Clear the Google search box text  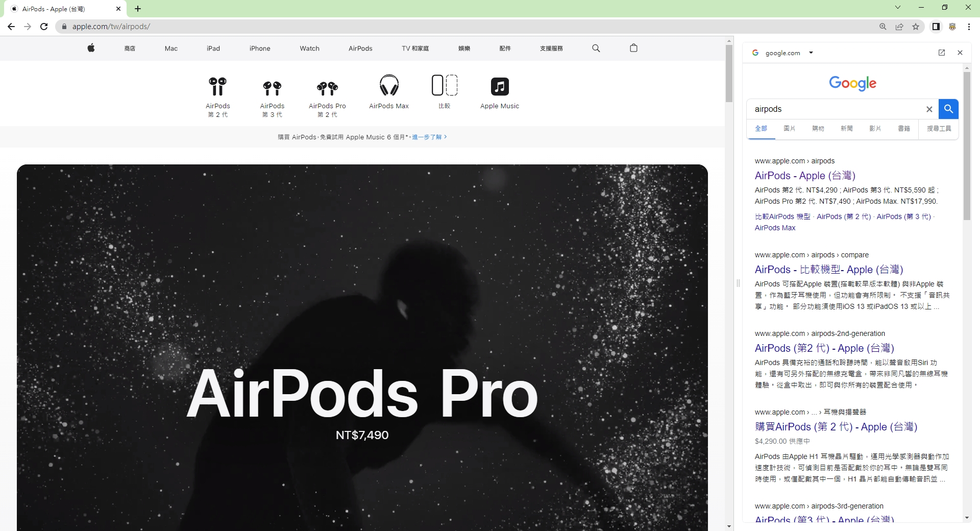pos(929,109)
